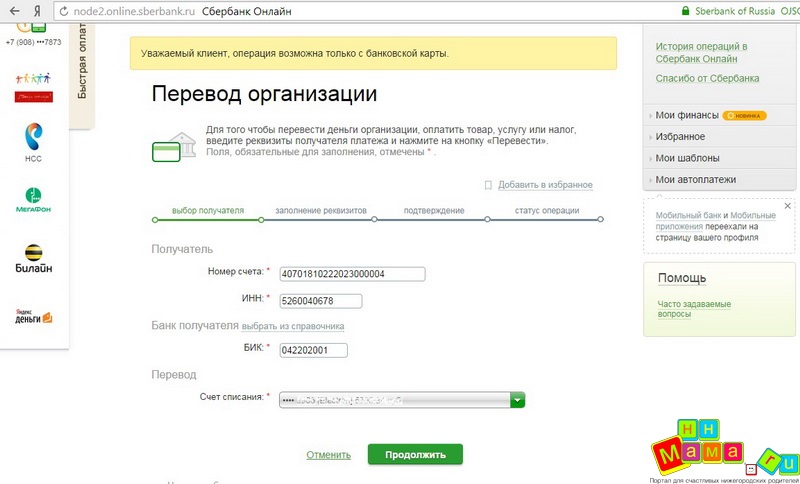The image size is (800, 484).
Task: Select the выбор получателя step
Action: [208, 211]
